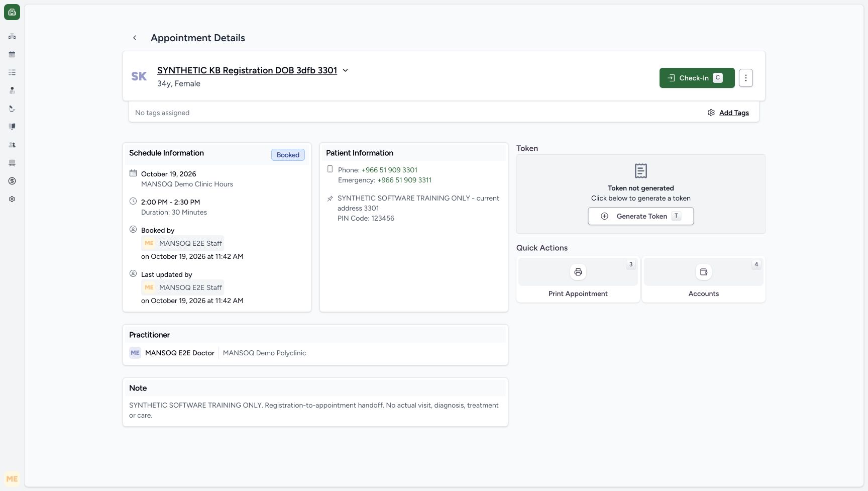Viewport: 868px width, 491px height.
Task: Open the three-dot more options menu
Action: click(746, 78)
